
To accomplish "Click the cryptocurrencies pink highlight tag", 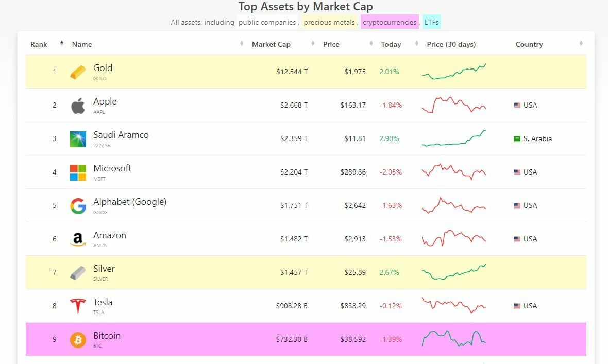I will coord(389,23).
